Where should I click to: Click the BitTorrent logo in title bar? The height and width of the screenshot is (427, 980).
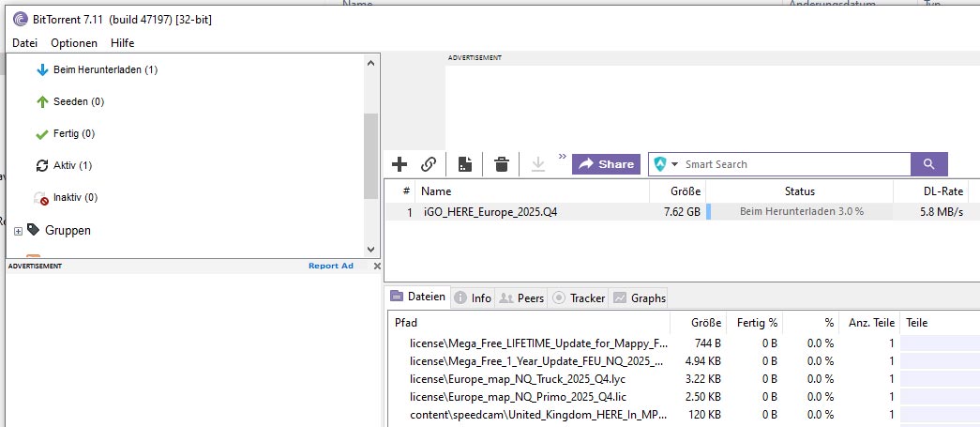click(20, 20)
